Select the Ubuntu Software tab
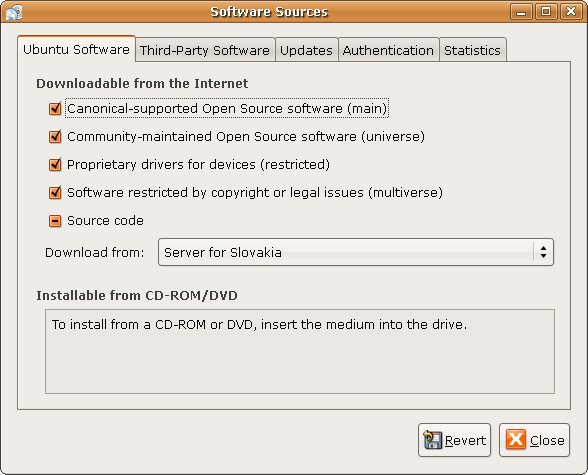This screenshot has width=588, height=475. pos(76,49)
